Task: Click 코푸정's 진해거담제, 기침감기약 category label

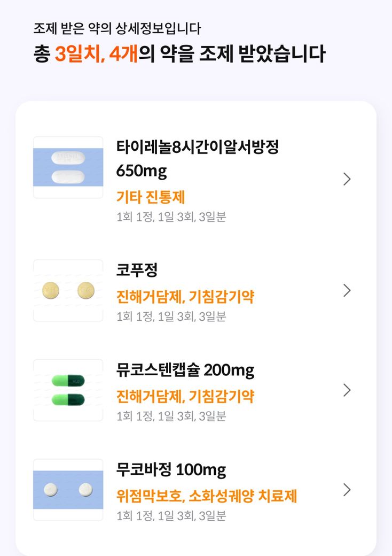Action: click(x=185, y=296)
